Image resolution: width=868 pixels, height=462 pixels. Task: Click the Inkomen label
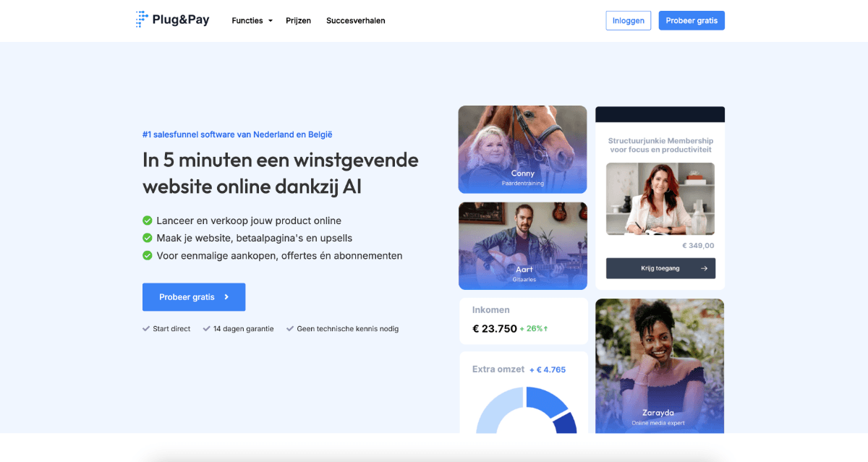point(491,309)
